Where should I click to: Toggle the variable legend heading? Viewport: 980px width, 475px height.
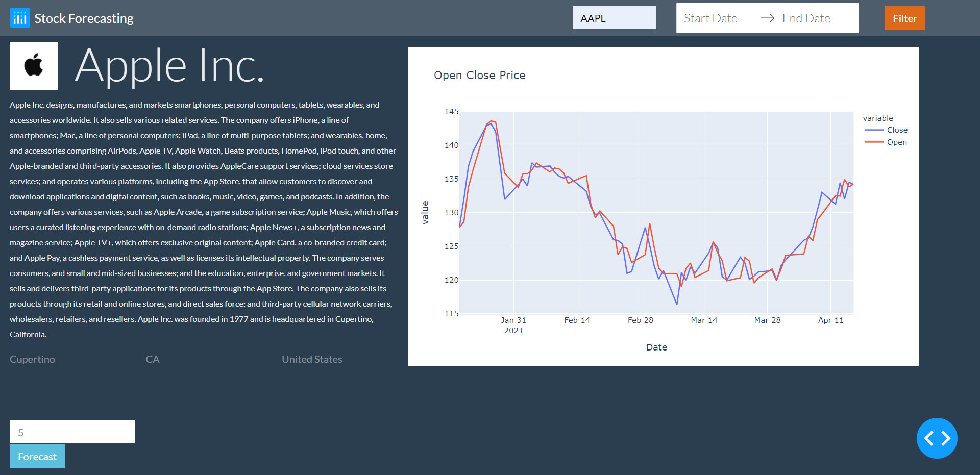point(878,118)
